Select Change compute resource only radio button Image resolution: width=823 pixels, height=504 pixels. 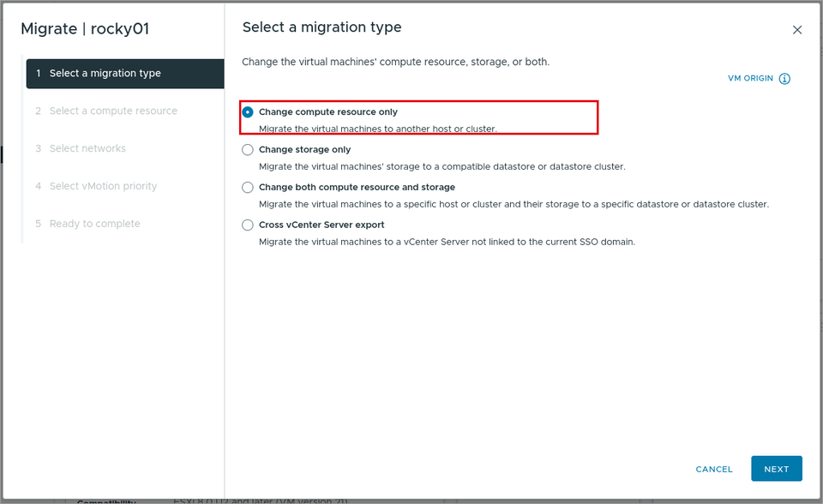click(x=248, y=111)
